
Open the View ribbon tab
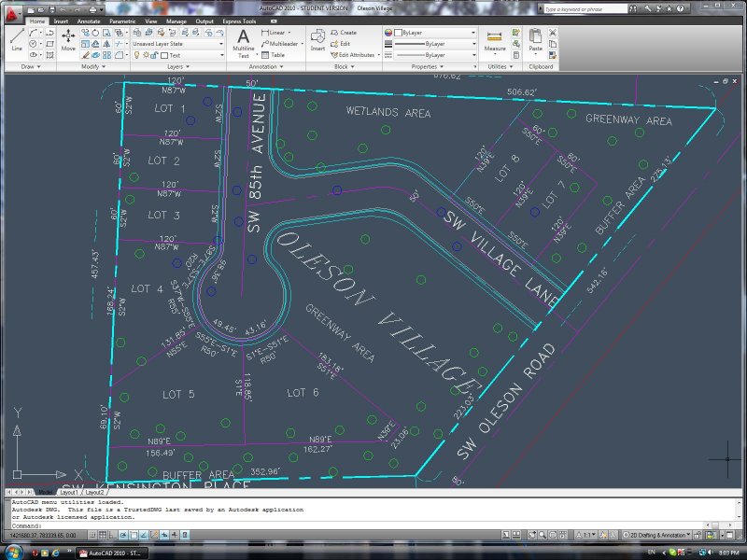tap(150, 21)
